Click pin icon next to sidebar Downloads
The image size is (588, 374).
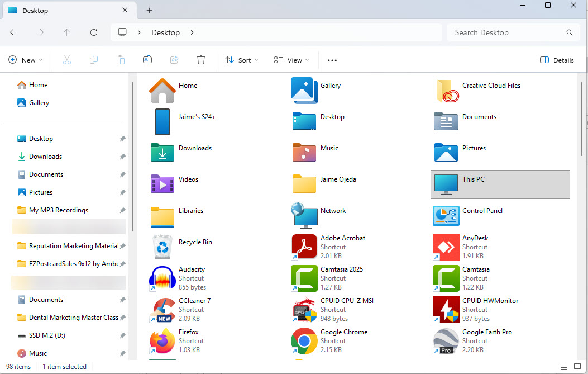tap(122, 157)
